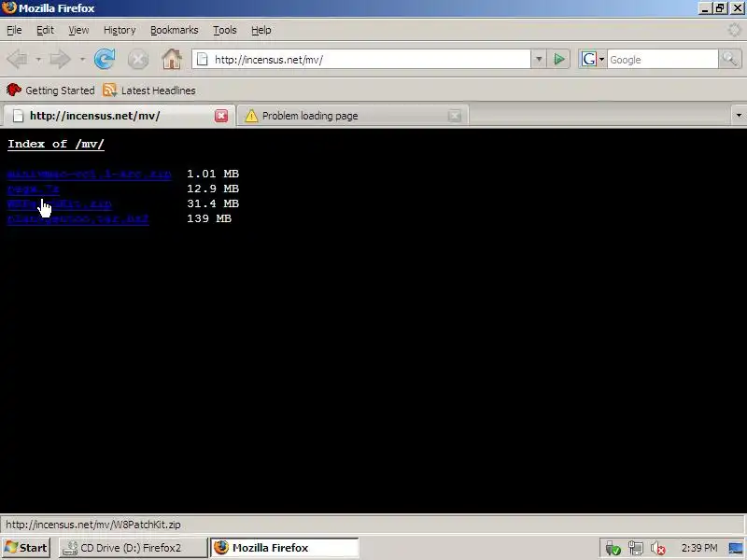The height and width of the screenshot is (560, 747).
Task: Open the network connection tray icon
Action: pyautogui.click(x=636, y=548)
